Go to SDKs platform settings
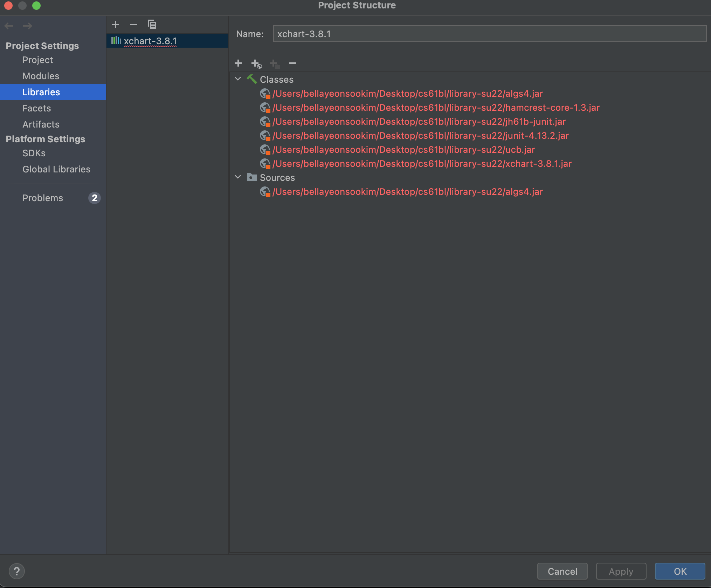The height and width of the screenshot is (588, 711). point(34,153)
